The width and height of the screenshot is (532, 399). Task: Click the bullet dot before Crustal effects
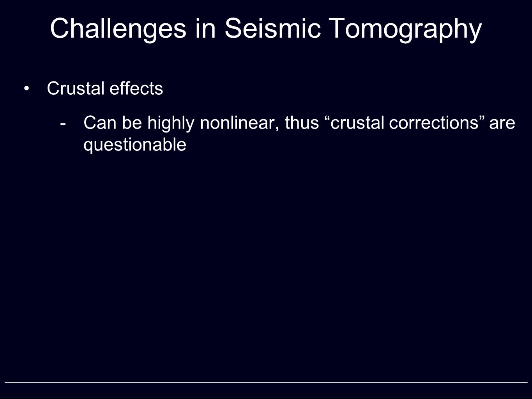[26, 88]
